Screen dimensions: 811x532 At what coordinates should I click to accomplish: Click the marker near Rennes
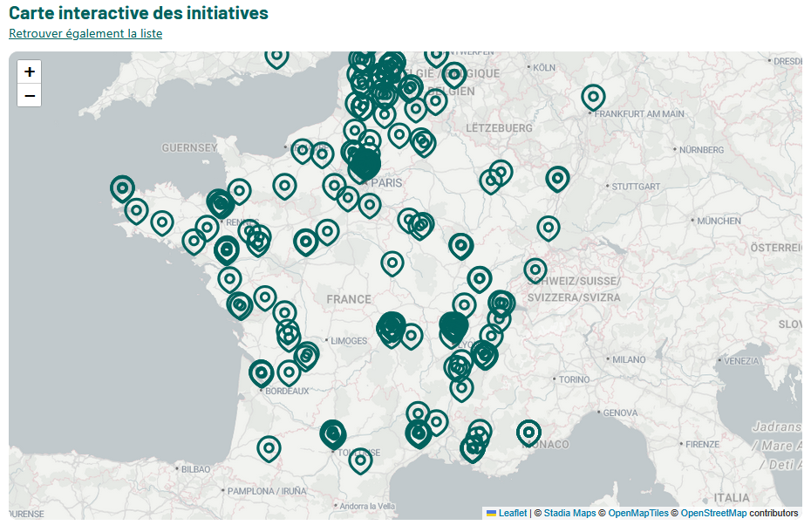coord(220,203)
